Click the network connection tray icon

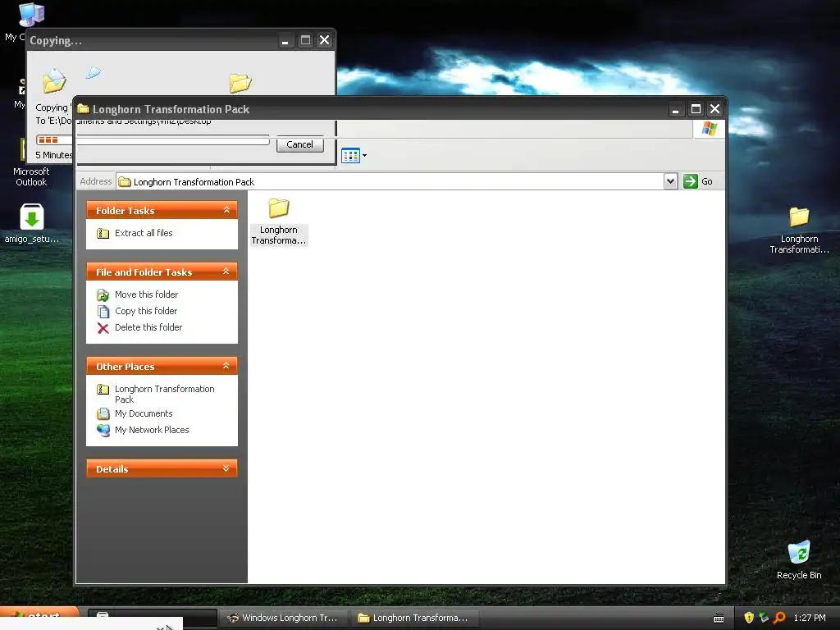point(764,618)
